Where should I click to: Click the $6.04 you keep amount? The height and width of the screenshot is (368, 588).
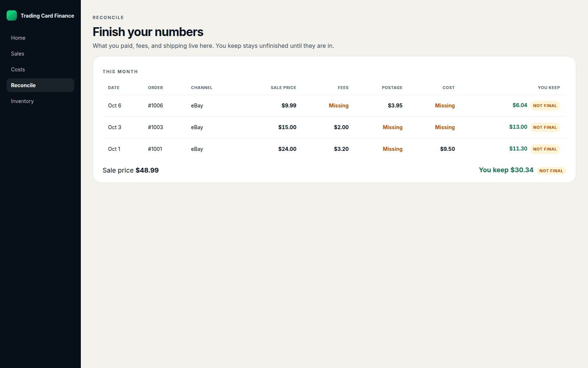tap(520, 105)
